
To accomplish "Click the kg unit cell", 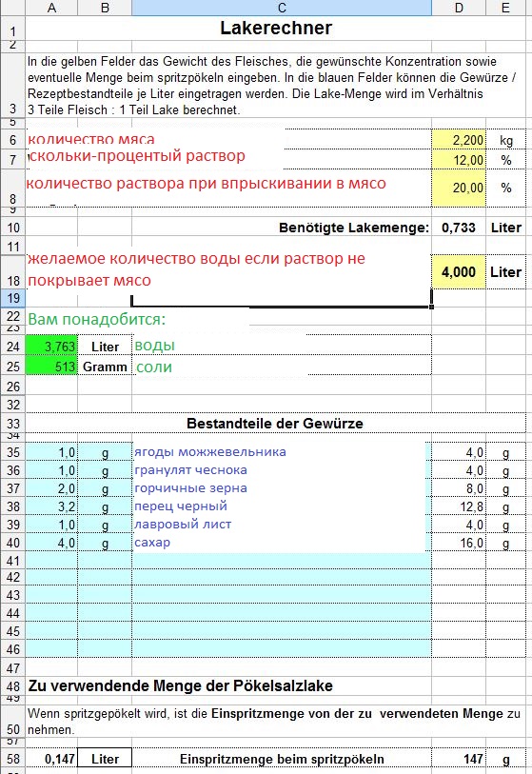I will coord(505,140).
